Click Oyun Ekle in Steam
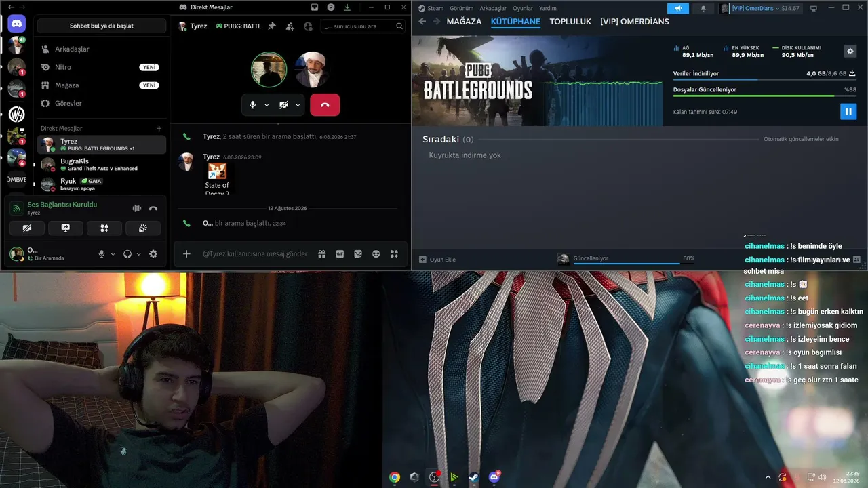 [x=437, y=260]
